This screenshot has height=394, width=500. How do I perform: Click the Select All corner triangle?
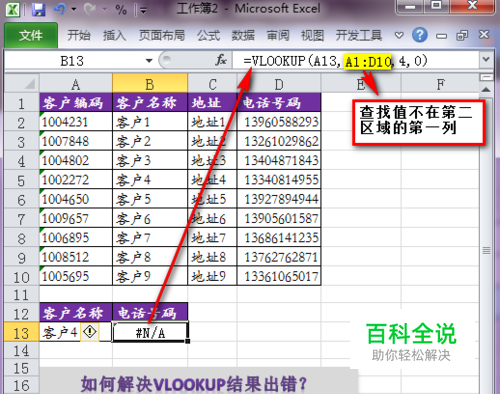22,83
